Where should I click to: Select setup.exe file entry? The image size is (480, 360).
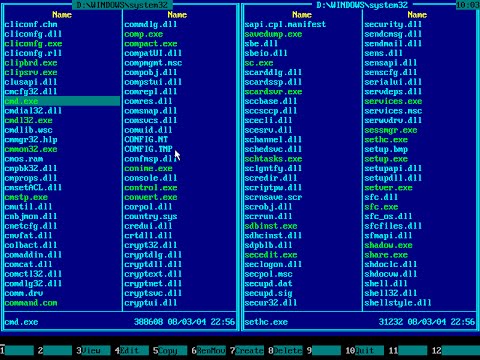[386, 159]
